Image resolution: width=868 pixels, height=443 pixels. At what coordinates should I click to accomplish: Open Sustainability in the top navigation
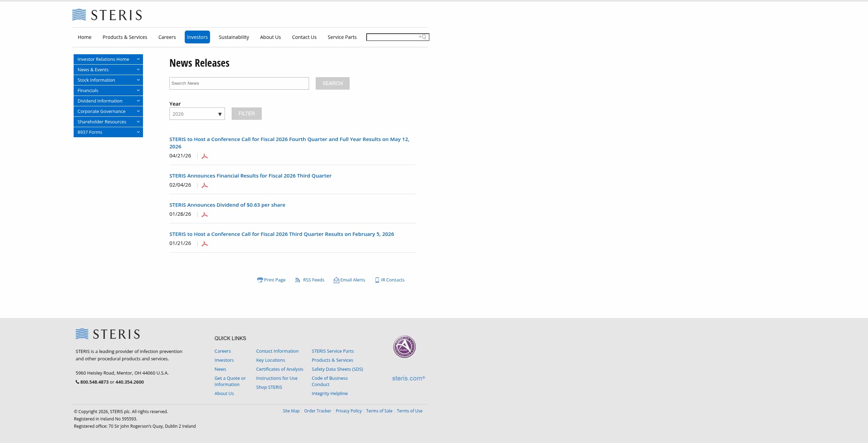point(234,37)
